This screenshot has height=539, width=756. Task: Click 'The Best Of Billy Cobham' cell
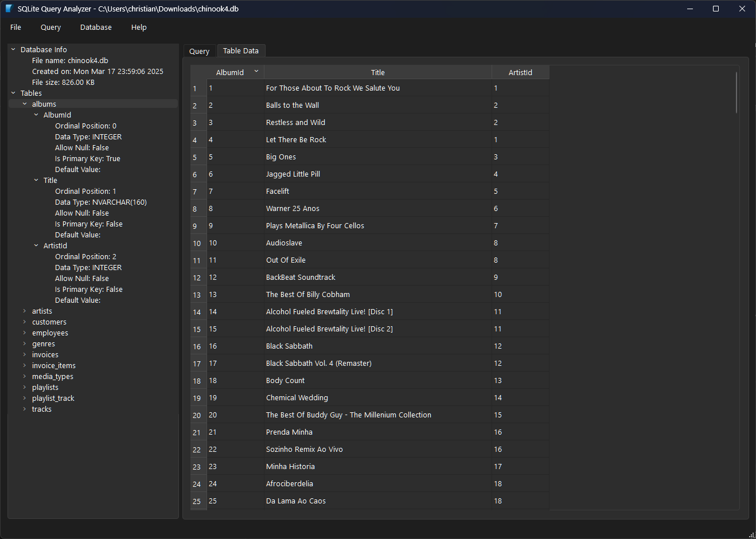[x=377, y=294]
